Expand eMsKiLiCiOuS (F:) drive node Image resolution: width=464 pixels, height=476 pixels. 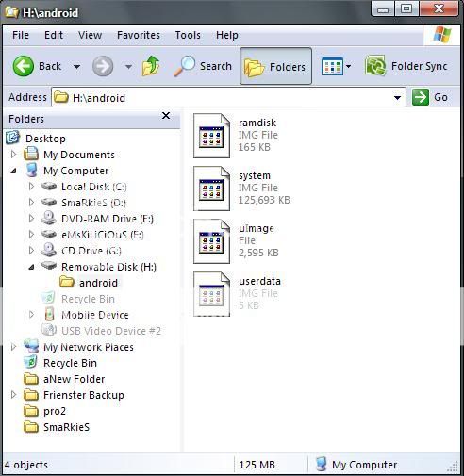point(31,235)
